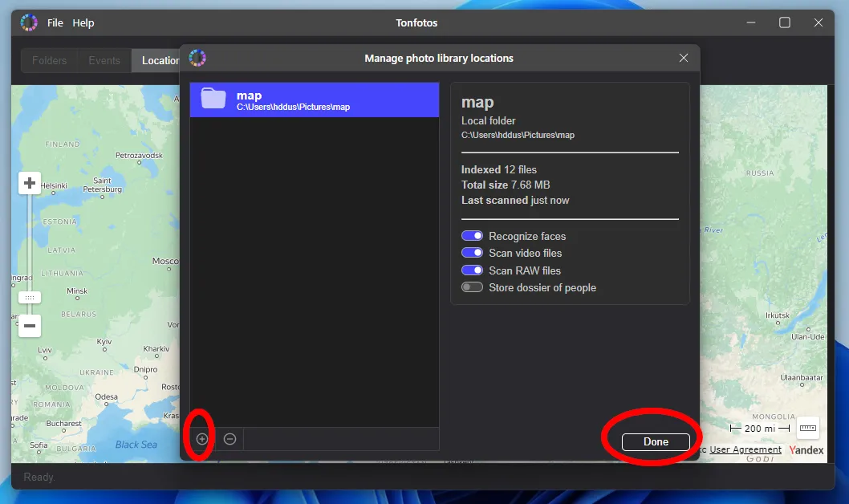
Task: Open the Help menu
Action: (83, 22)
